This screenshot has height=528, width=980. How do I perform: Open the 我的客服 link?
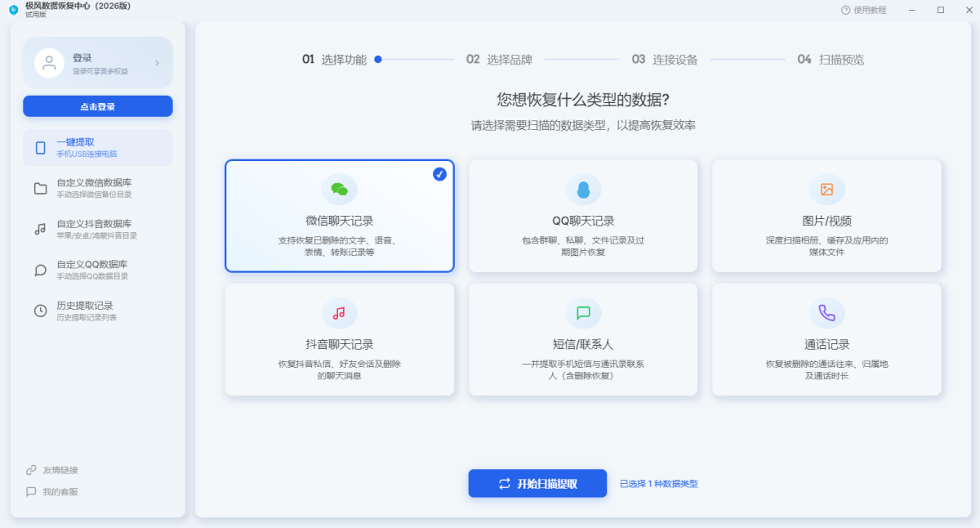click(60, 492)
